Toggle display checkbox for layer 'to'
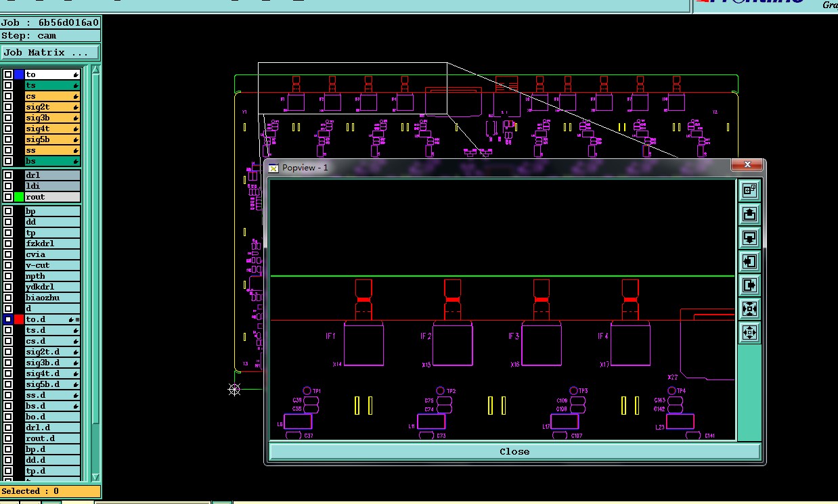 (x=8, y=74)
